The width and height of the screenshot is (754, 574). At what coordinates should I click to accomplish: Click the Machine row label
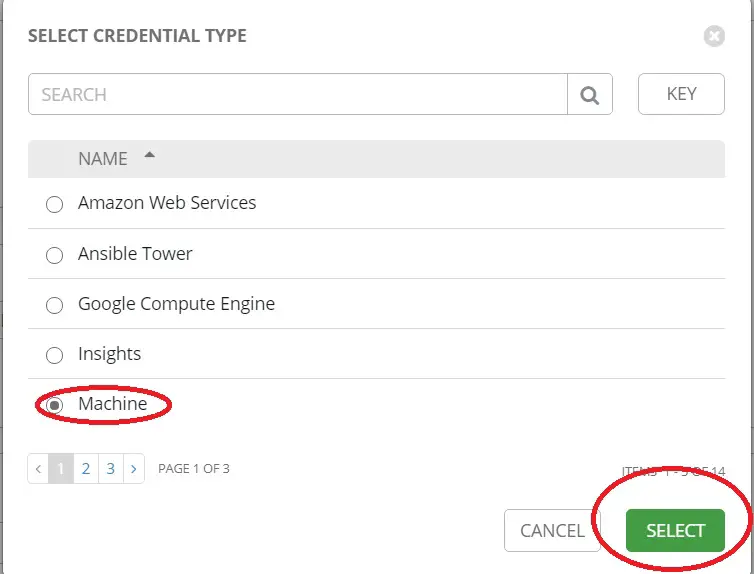[113, 404]
